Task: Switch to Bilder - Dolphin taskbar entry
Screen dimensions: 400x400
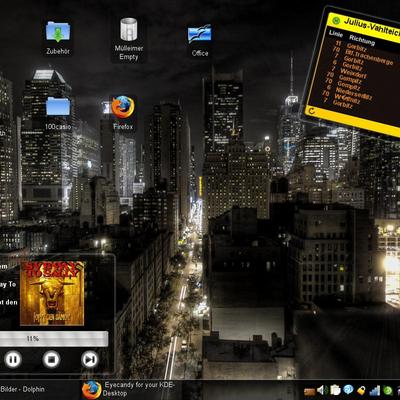Action: pyautogui.click(x=22, y=389)
